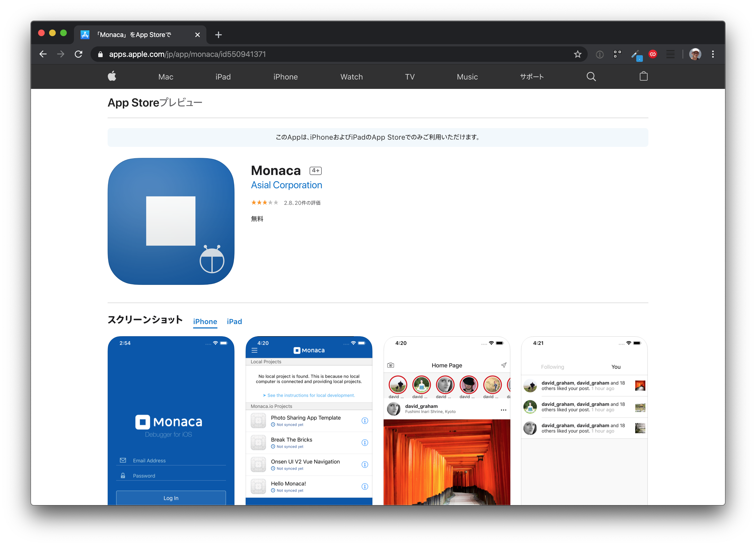Switch to the iPad screenshots tab
This screenshot has height=546, width=756.
(234, 322)
